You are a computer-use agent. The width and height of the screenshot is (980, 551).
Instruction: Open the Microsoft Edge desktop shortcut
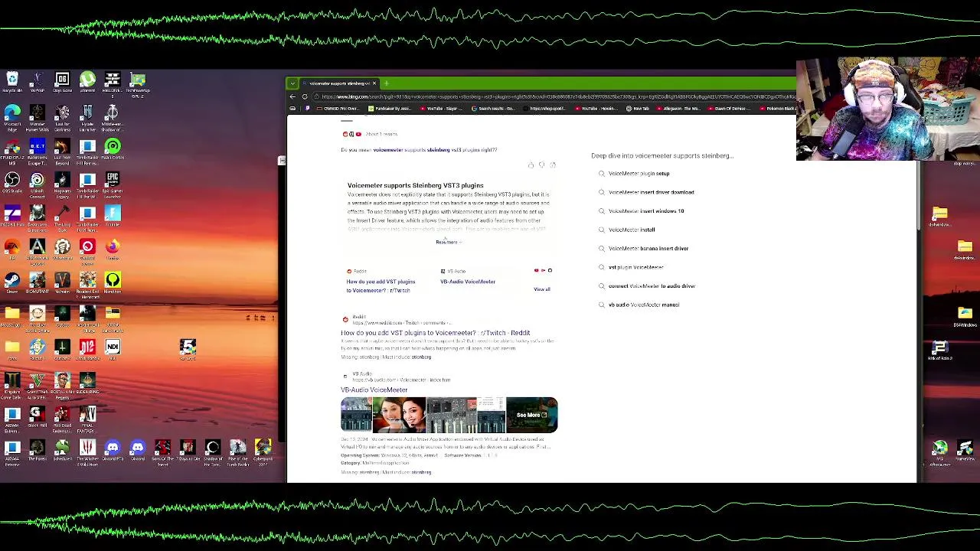(12, 116)
